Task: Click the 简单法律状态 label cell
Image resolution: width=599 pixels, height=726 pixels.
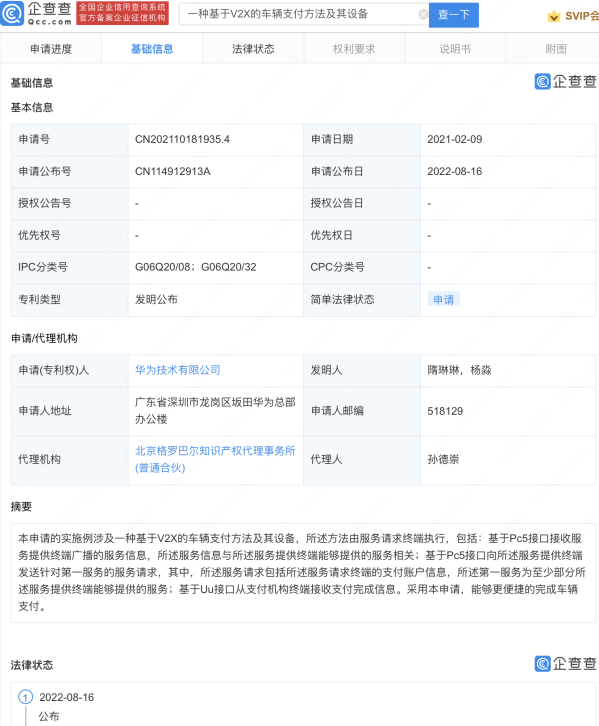Action: tap(362, 300)
